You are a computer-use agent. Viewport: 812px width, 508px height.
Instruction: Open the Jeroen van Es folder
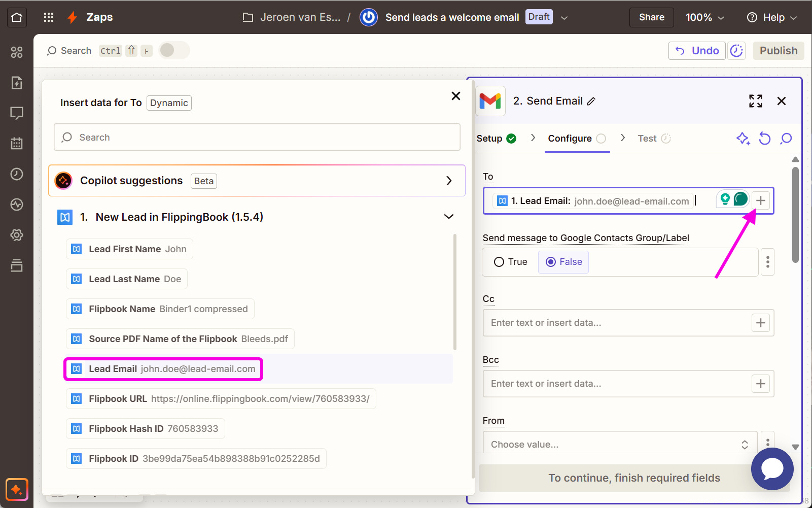292,17
